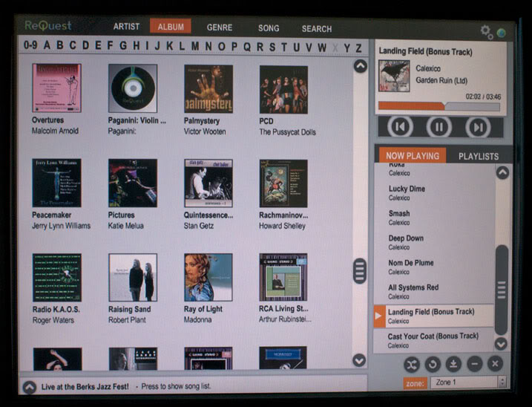
Task: Jump to albums starting with P
Action: pos(234,47)
